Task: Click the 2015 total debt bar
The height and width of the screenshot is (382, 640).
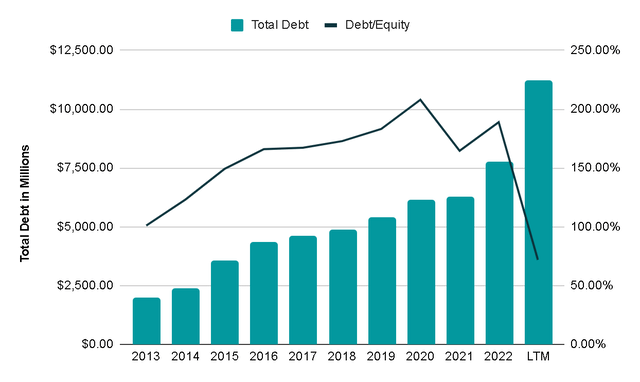Action: tap(225, 302)
